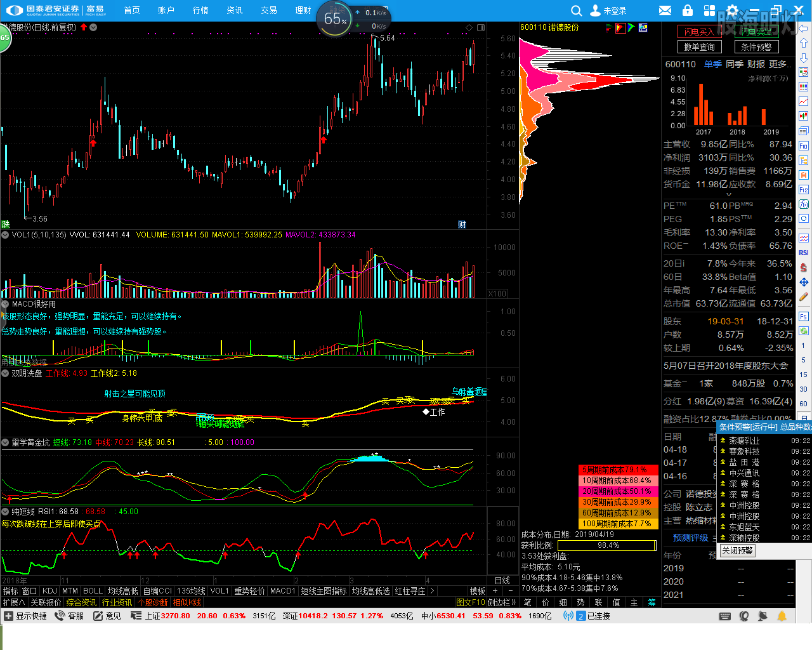Expand the 双阴洗盘 indicator dropdown arrow
The height and width of the screenshot is (650, 812).
coord(5,373)
